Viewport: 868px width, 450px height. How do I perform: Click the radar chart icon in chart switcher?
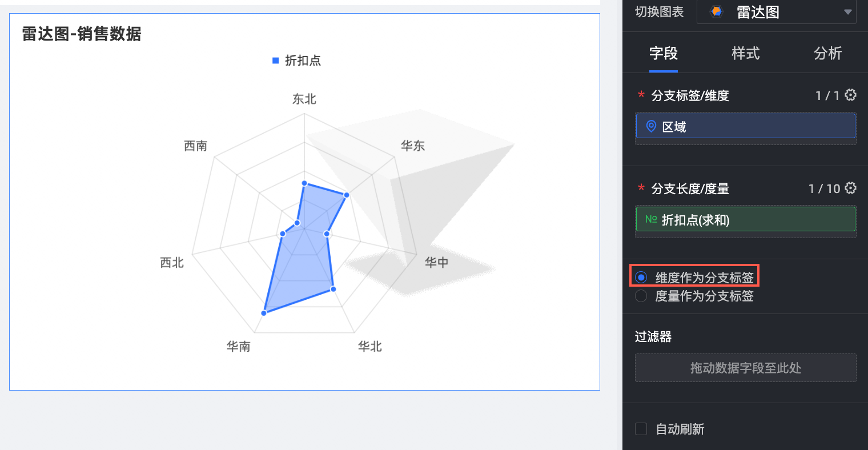coord(716,11)
